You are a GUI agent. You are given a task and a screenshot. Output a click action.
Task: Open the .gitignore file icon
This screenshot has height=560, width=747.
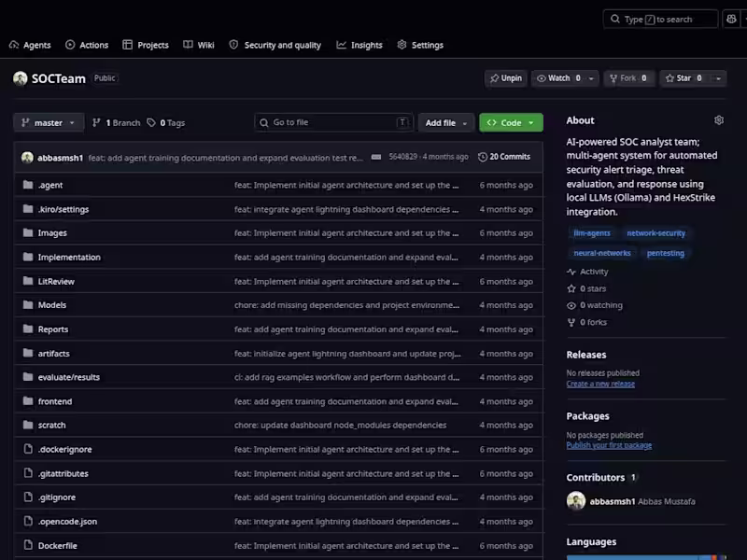coord(28,497)
